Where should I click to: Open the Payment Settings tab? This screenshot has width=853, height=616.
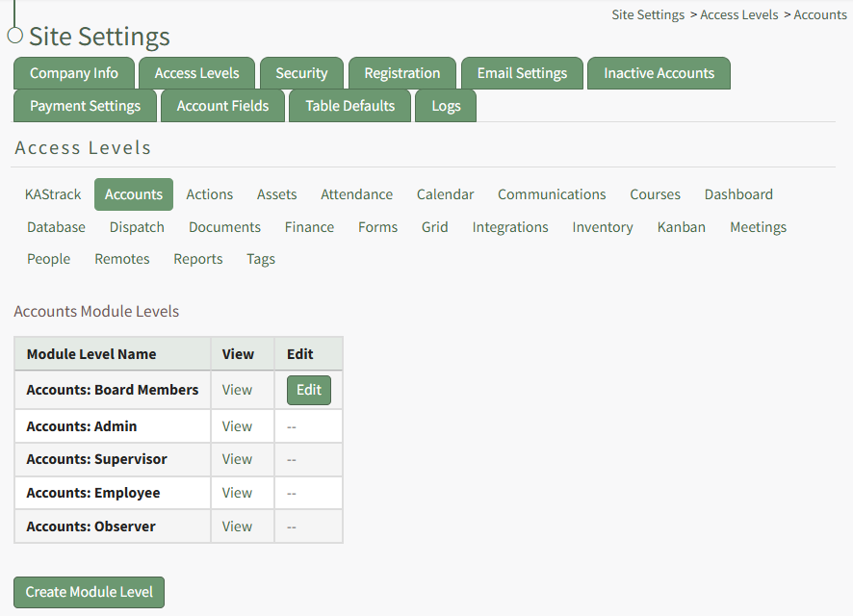click(86, 106)
